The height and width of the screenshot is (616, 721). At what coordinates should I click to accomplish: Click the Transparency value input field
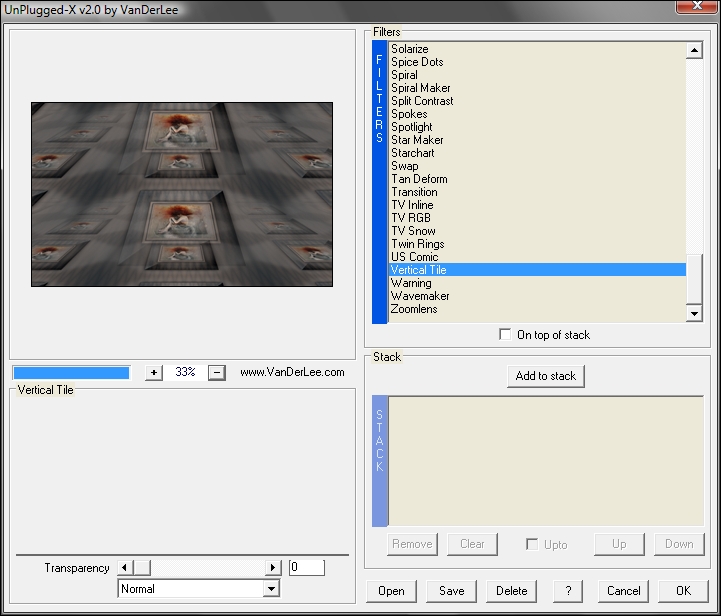point(307,568)
